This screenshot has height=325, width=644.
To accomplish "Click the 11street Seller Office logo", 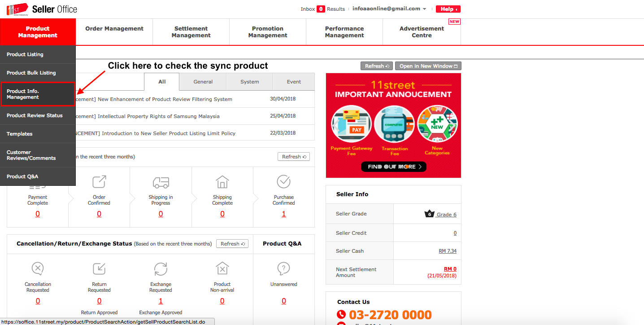I will pos(42,9).
